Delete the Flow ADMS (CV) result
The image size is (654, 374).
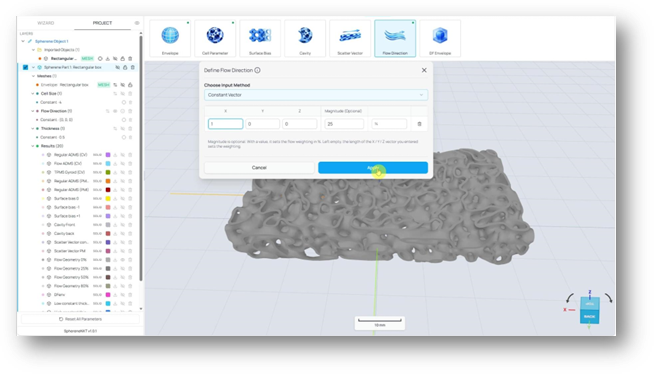coord(130,163)
